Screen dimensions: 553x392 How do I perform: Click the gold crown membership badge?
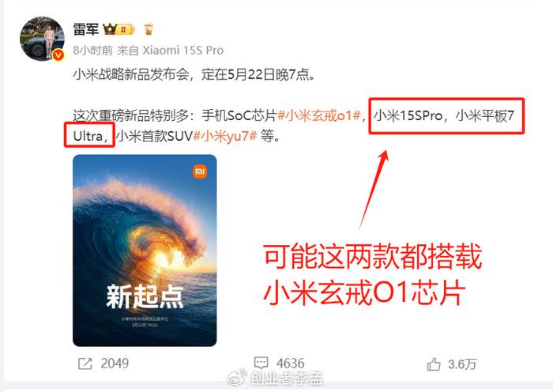(x=118, y=29)
